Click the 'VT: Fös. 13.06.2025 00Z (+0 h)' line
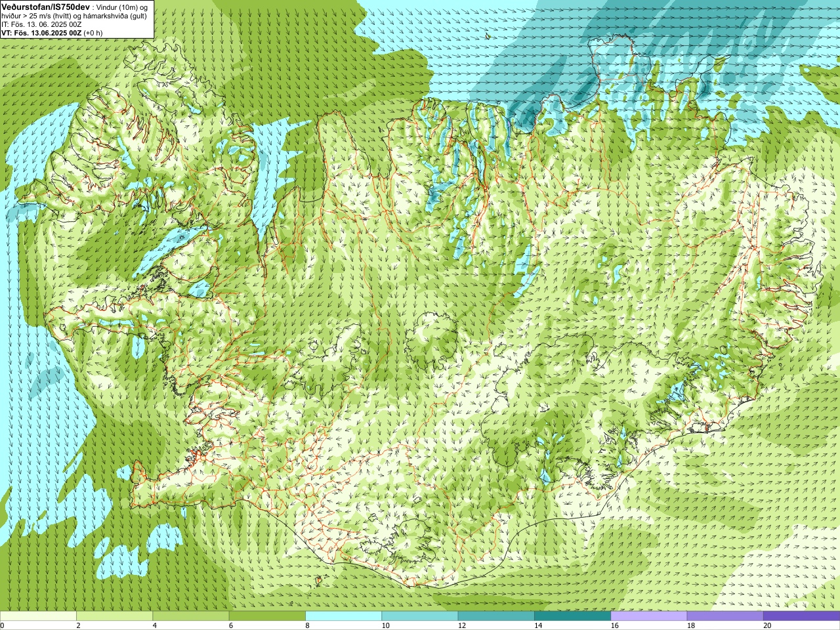The width and height of the screenshot is (840, 630). [x=52, y=33]
